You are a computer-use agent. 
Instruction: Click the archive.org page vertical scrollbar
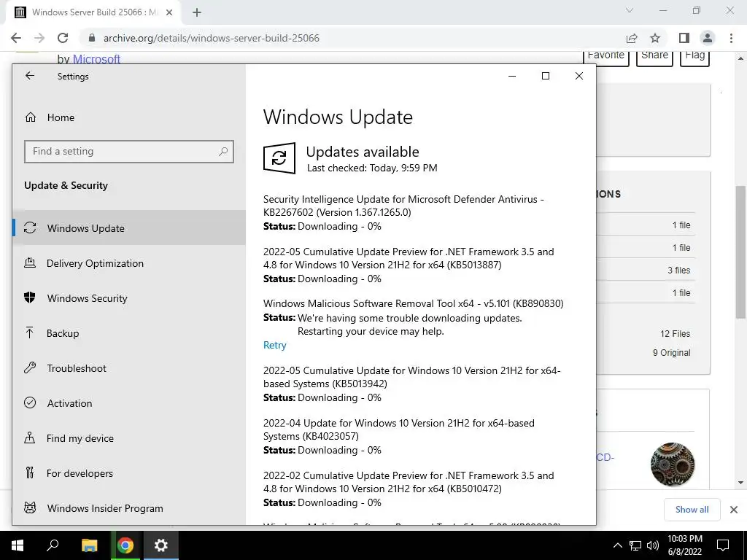(740, 252)
